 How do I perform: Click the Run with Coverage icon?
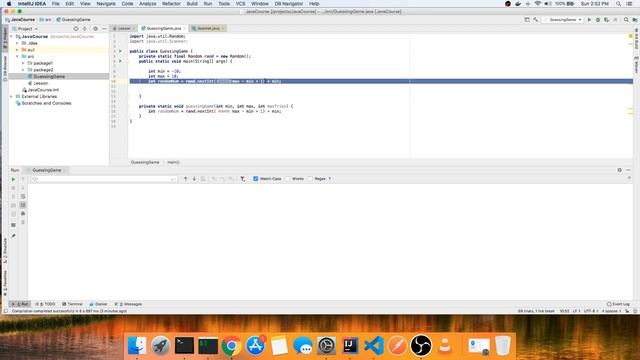point(607,20)
